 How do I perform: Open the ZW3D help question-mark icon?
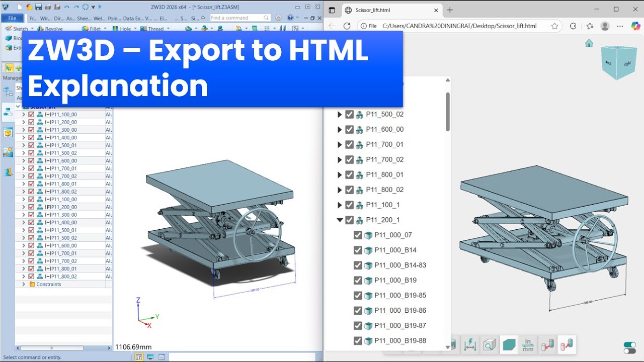290,18
